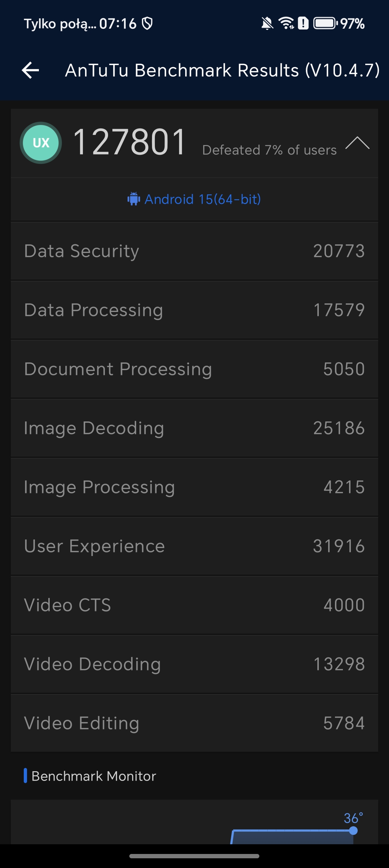
Task: Tap the Video Editing result row
Action: coord(194,723)
